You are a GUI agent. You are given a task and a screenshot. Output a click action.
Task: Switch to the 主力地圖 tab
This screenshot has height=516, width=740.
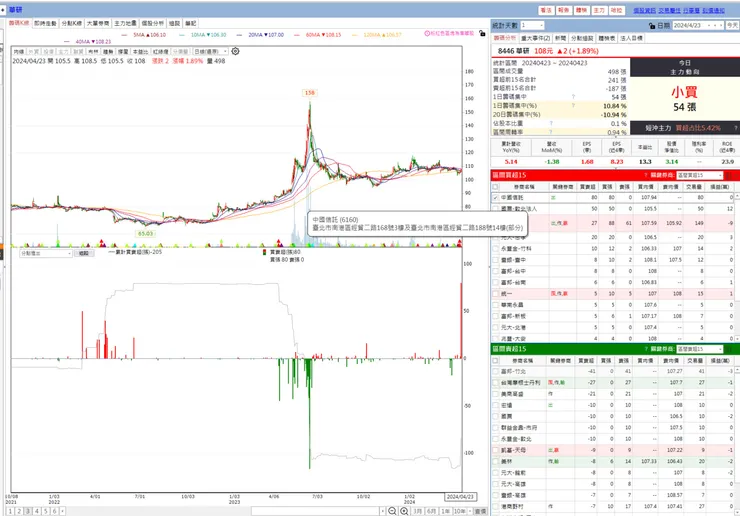pos(125,23)
